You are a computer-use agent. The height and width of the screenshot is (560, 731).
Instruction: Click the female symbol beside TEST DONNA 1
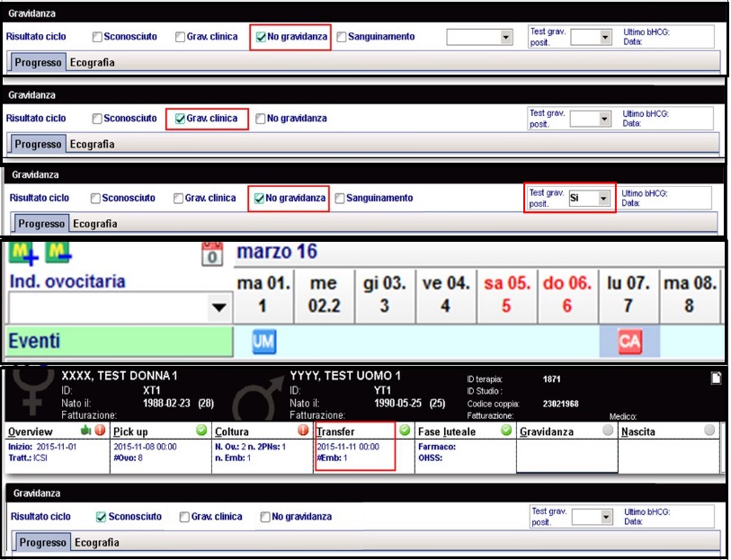31,391
